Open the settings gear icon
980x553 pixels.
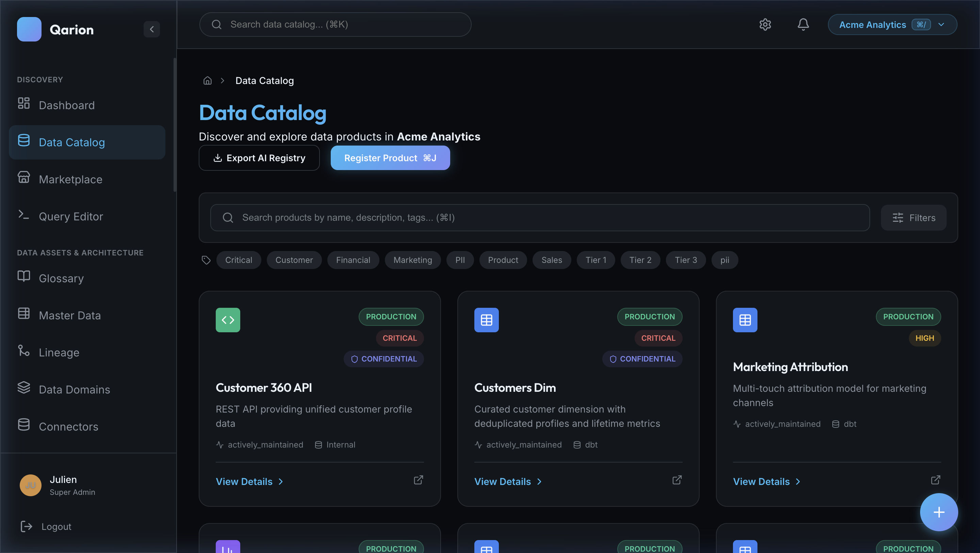pos(765,24)
